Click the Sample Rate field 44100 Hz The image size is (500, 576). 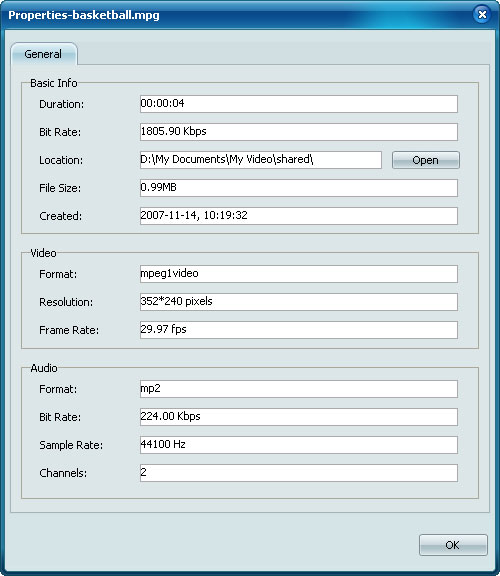click(299, 445)
